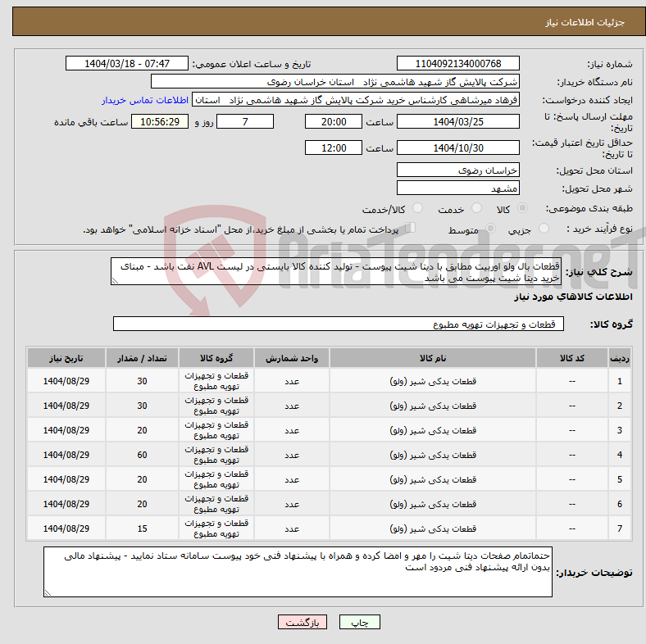Click quantity 30 in row 1
Screen dimensions: 646x644
[x=142, y=381]
